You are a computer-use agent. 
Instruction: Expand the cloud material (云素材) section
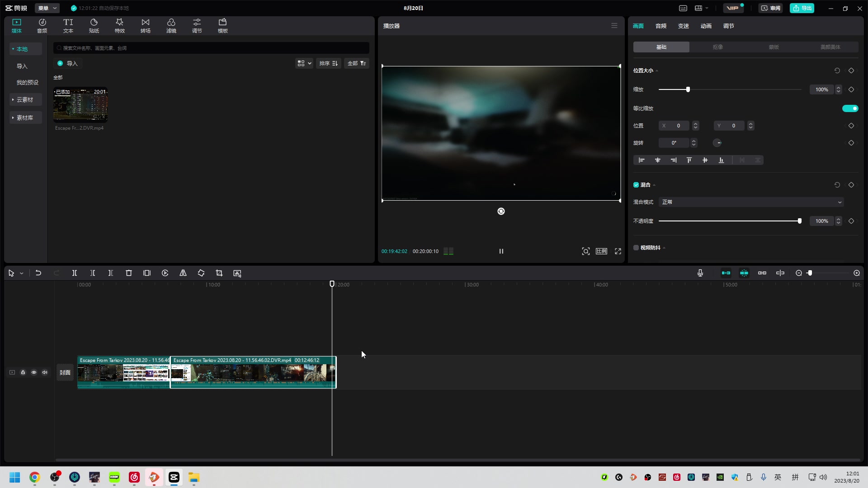coord(25,99)
